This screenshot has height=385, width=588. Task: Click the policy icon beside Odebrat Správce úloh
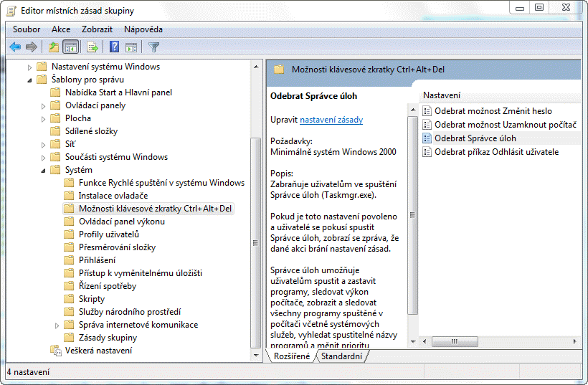[427, 138]
